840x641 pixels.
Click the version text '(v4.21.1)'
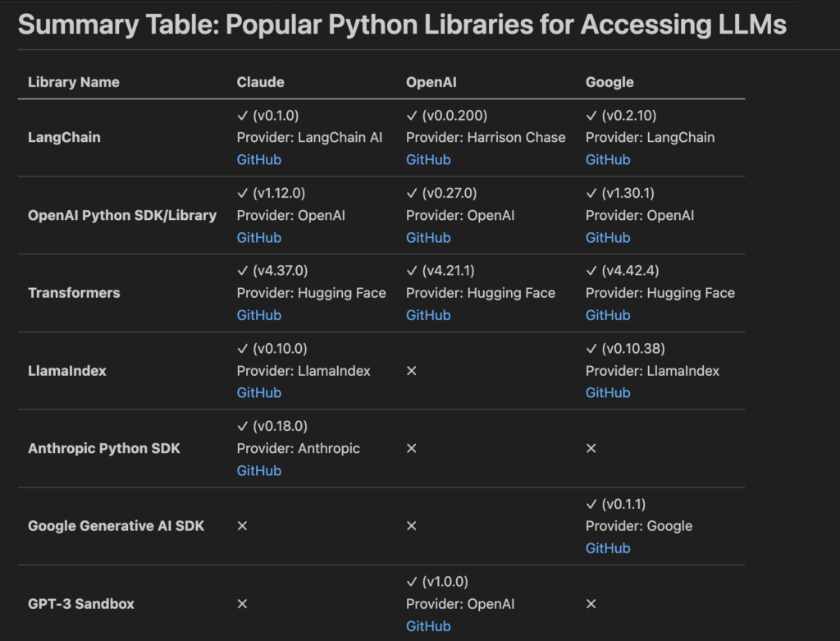[x=448, y=271]
